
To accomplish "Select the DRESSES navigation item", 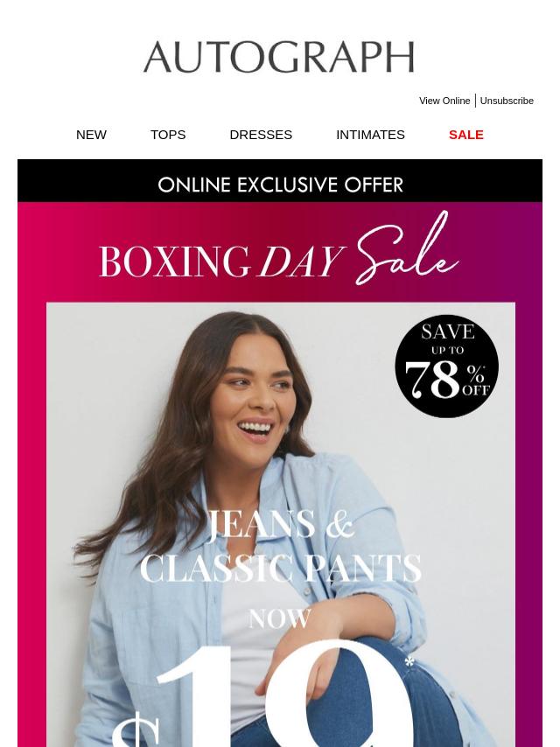I will coord(261,135).
